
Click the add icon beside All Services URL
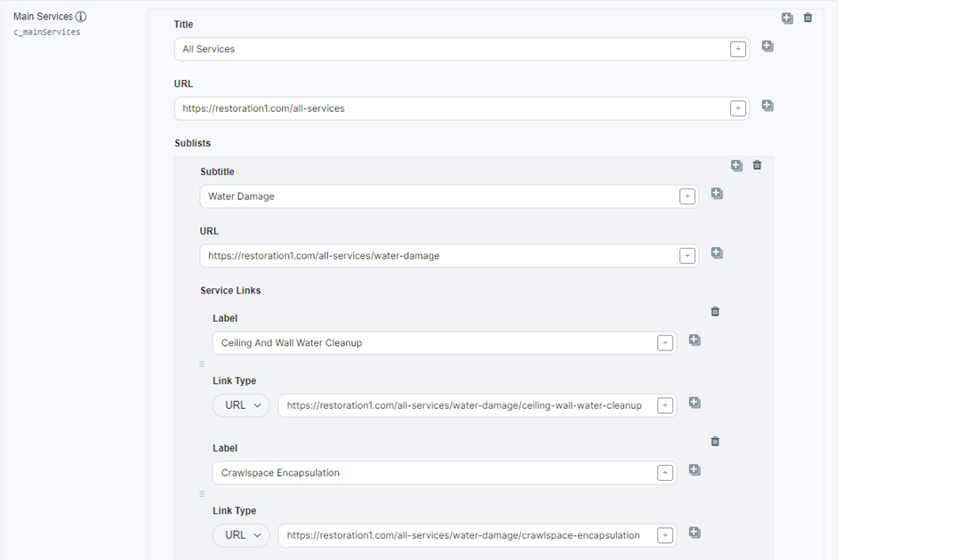(767, 106)
